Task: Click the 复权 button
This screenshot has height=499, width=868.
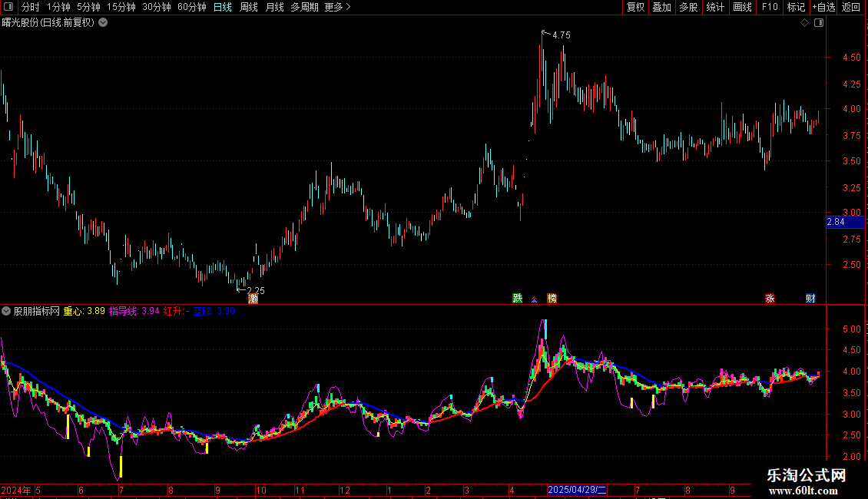Action: click(x=635, y=7)
